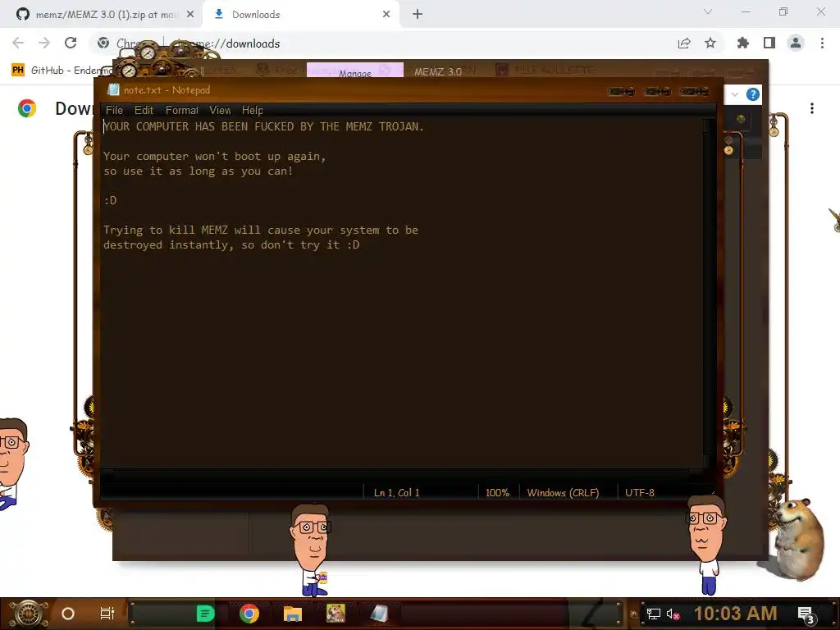
Task: Open the Downloads page more actions menu
Action: [812, 109]
